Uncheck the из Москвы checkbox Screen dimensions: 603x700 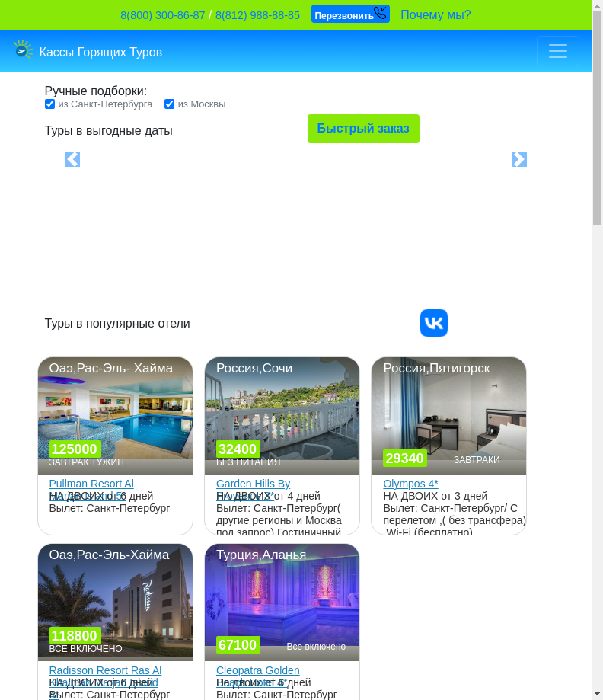169,104
